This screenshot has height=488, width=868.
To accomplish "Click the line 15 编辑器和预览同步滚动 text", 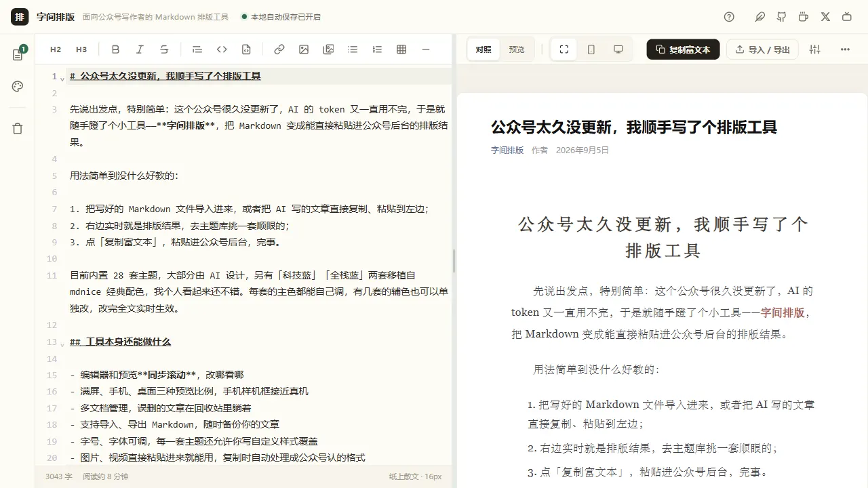I will tap(157, 375).
